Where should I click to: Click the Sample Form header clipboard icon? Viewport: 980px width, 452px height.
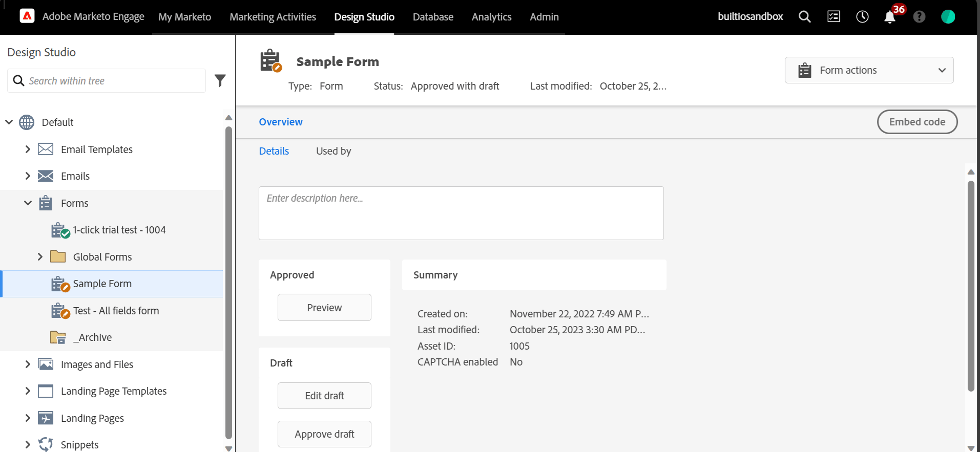271,60
